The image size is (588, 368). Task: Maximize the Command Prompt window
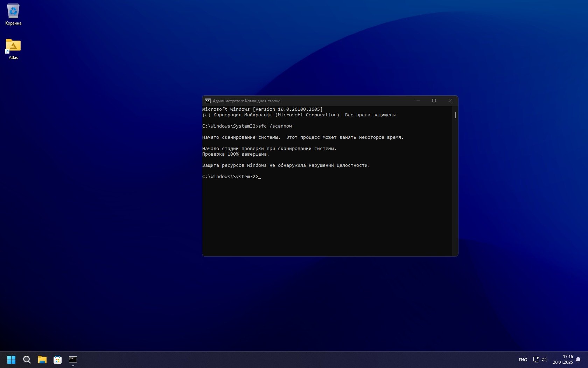pos(434,101)
